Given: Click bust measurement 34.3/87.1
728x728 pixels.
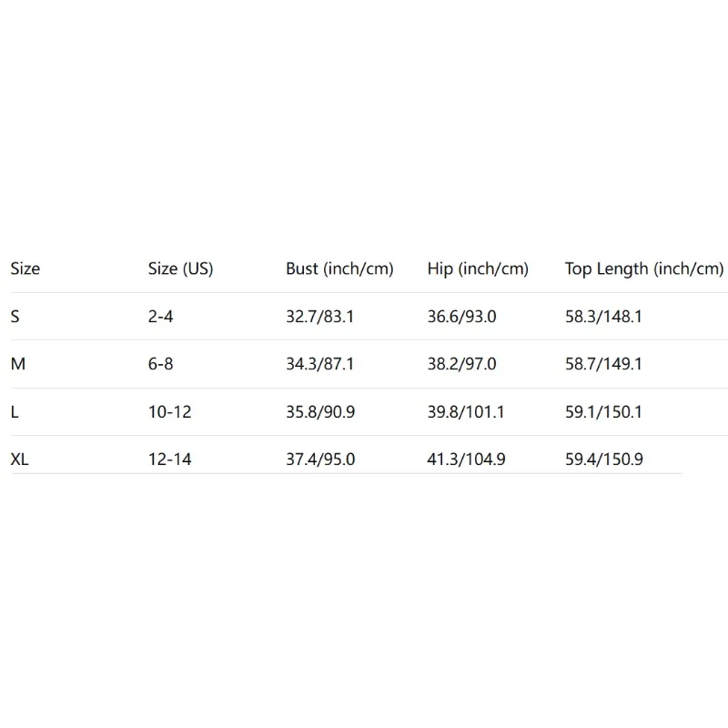Looking at the screenshot, I should coord(319,364).
